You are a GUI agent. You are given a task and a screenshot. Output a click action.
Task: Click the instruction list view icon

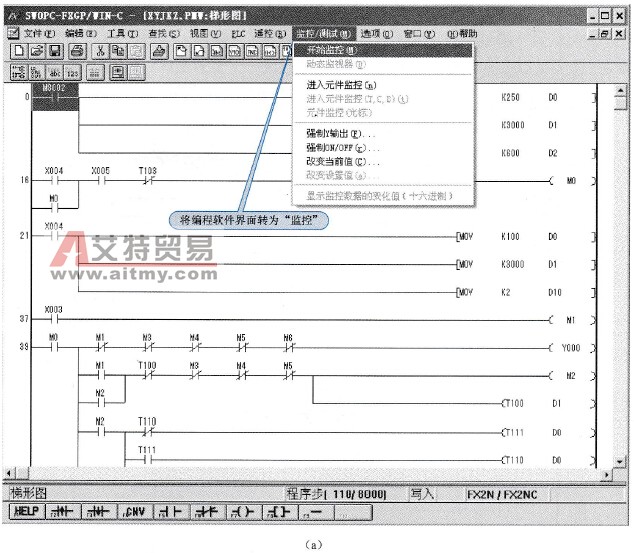click(235, 51)
